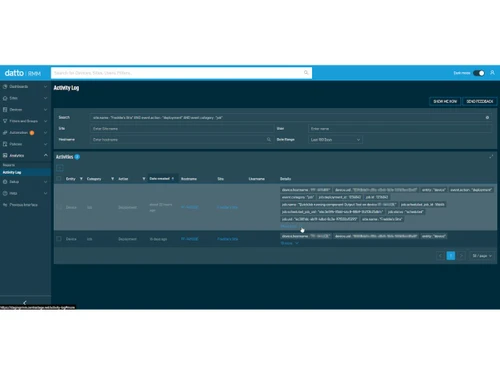500x375 pixels.
Task: Filter the Action column
Action: point(144,179)
